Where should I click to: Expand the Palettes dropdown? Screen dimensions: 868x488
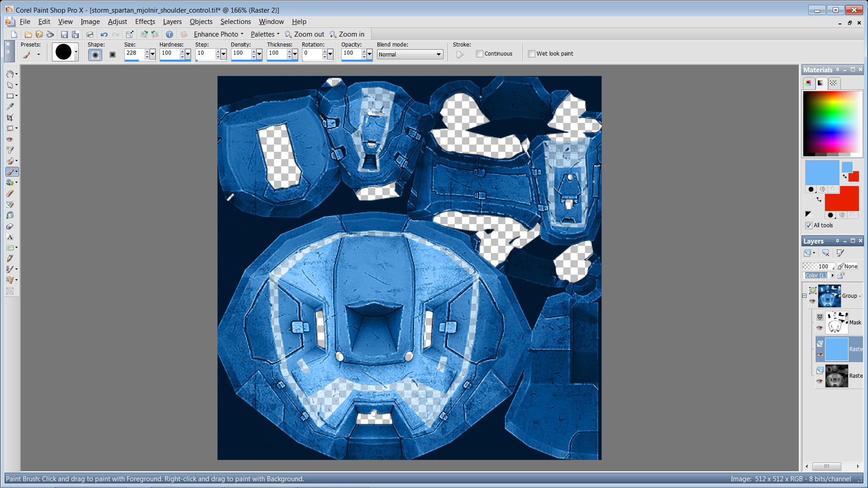coord(265,34)
